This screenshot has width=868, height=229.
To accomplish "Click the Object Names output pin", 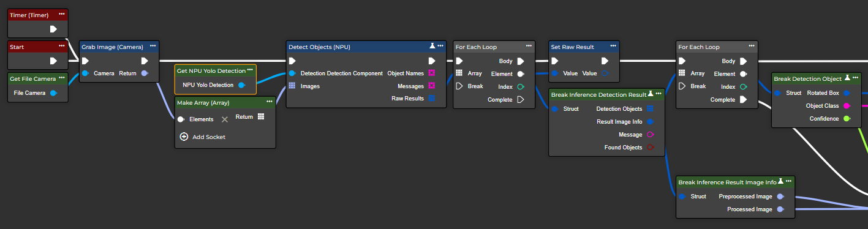I will [432, 73].
